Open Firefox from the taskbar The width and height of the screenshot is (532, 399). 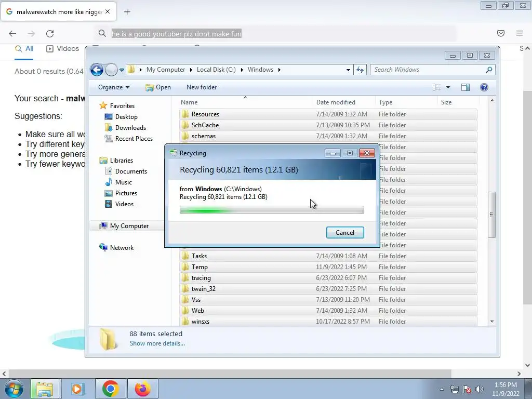[x=143, y=389]
